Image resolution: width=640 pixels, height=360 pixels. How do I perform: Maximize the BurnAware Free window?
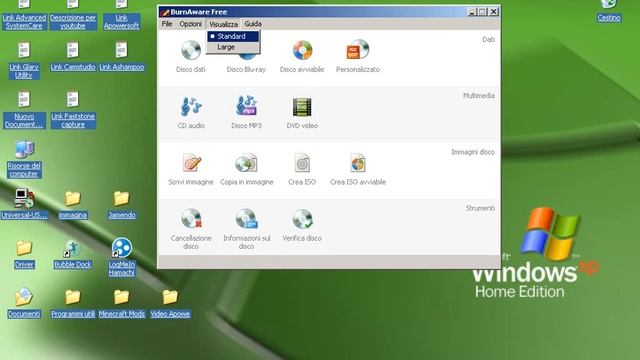click(x=482, y=12)
